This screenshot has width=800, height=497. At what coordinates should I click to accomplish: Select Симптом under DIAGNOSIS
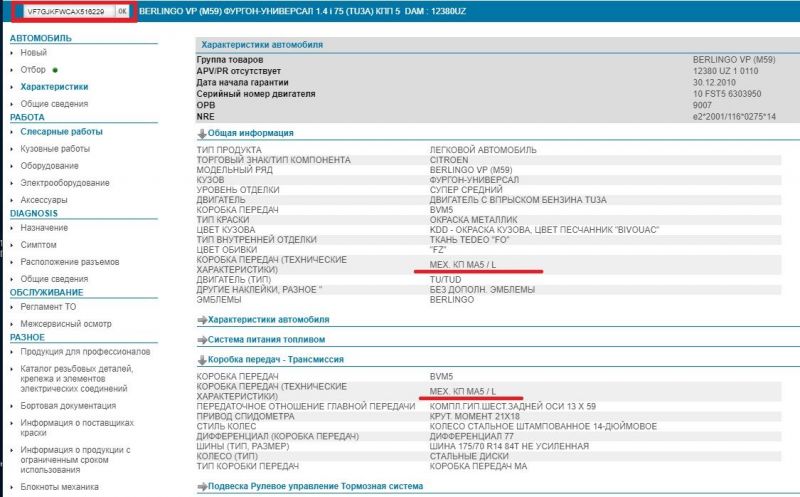pos(38,244)
